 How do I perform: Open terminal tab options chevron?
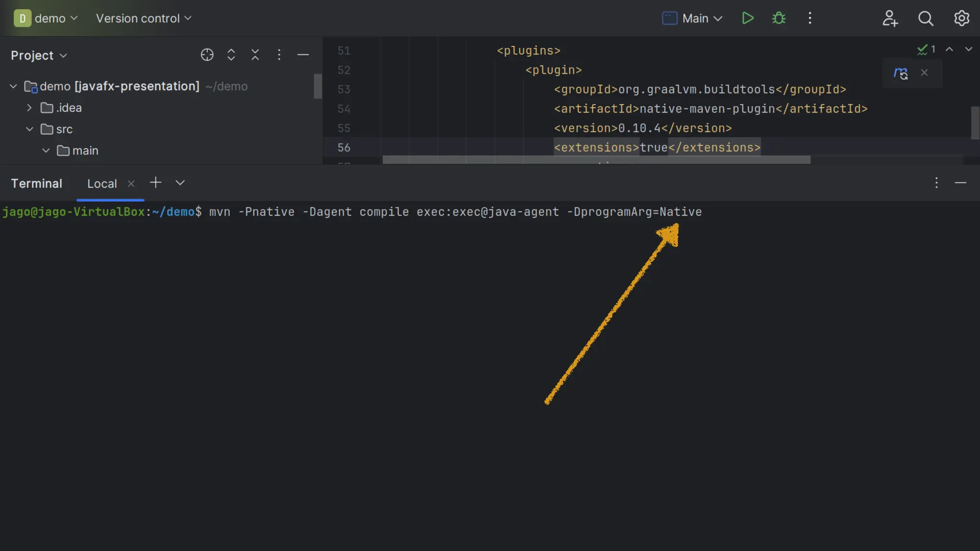180,183
